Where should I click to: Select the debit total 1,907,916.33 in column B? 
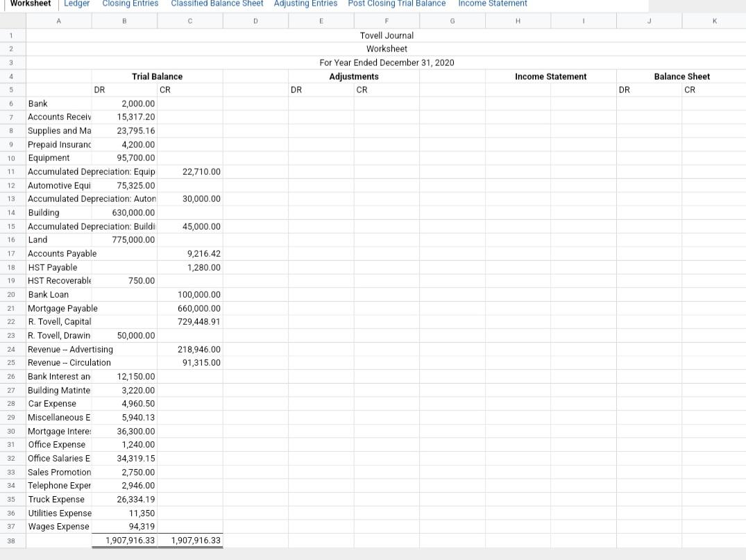125,541
